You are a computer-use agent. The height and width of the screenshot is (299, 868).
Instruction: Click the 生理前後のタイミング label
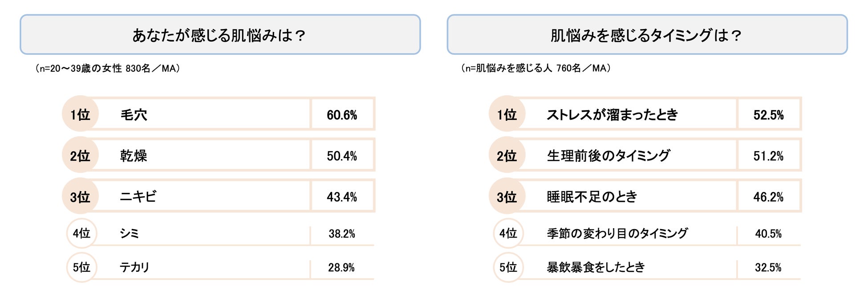(608, 156)
